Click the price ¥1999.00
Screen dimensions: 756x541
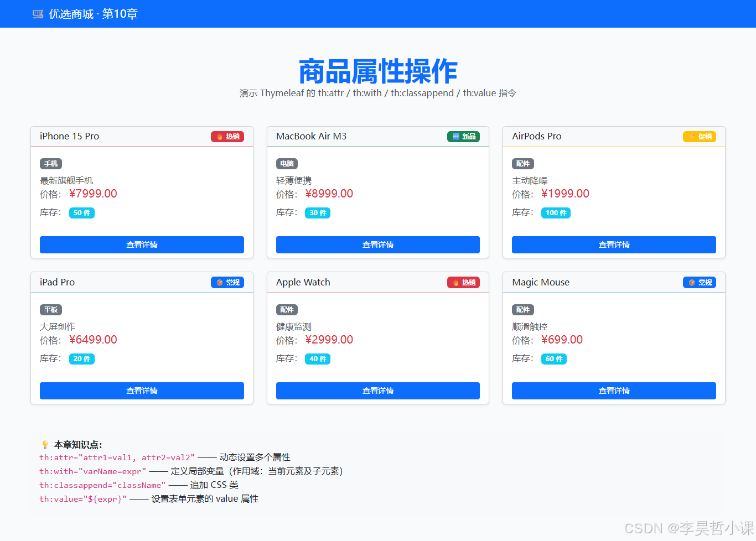pos(565,194)
